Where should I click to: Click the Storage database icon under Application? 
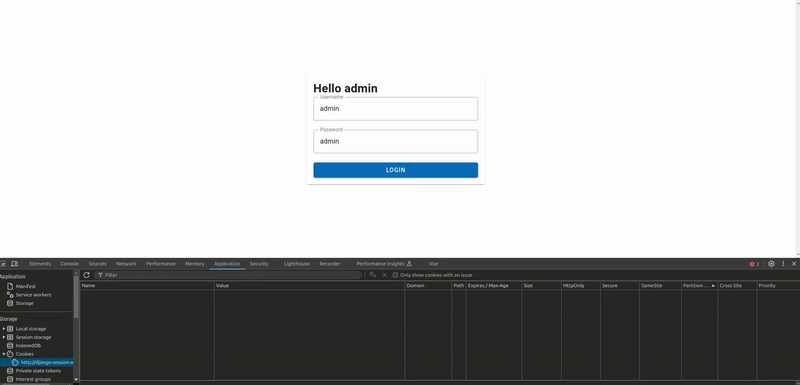pyautogui.click(x=10, y=303)
